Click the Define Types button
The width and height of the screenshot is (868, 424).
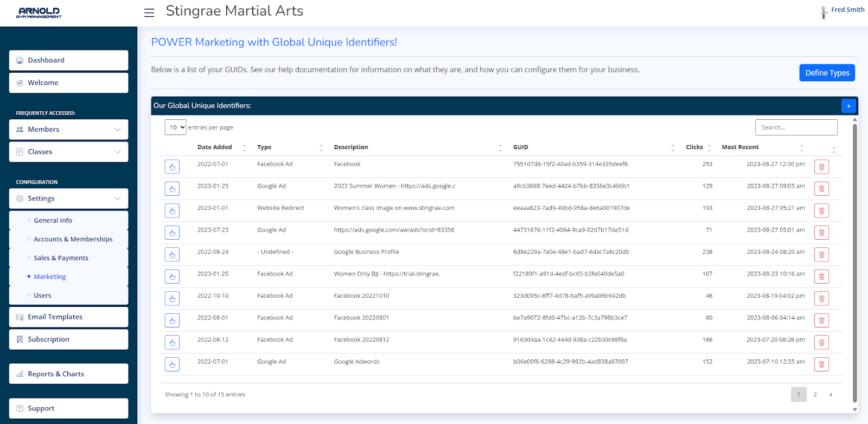click(827, 73)
